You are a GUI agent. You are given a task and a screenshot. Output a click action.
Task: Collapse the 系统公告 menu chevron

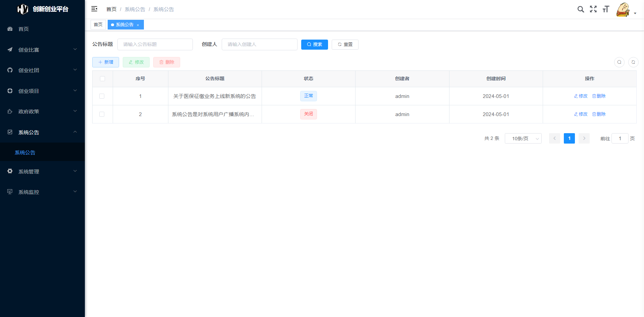pyautogui.click(x=75, y=132)
